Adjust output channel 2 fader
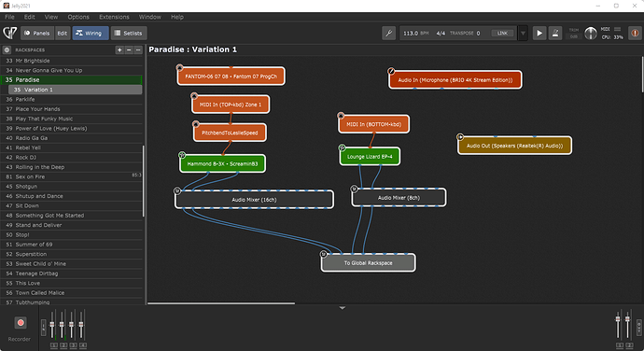Screen dimensions: 644x351 click(x=627, y=319)
